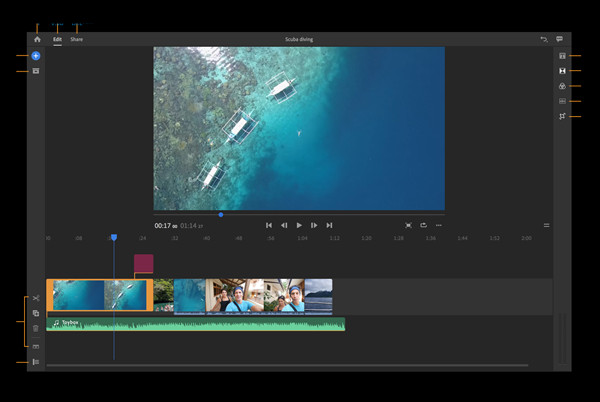
Task: Open the Color panel icon
Action: tap(562, 86)
